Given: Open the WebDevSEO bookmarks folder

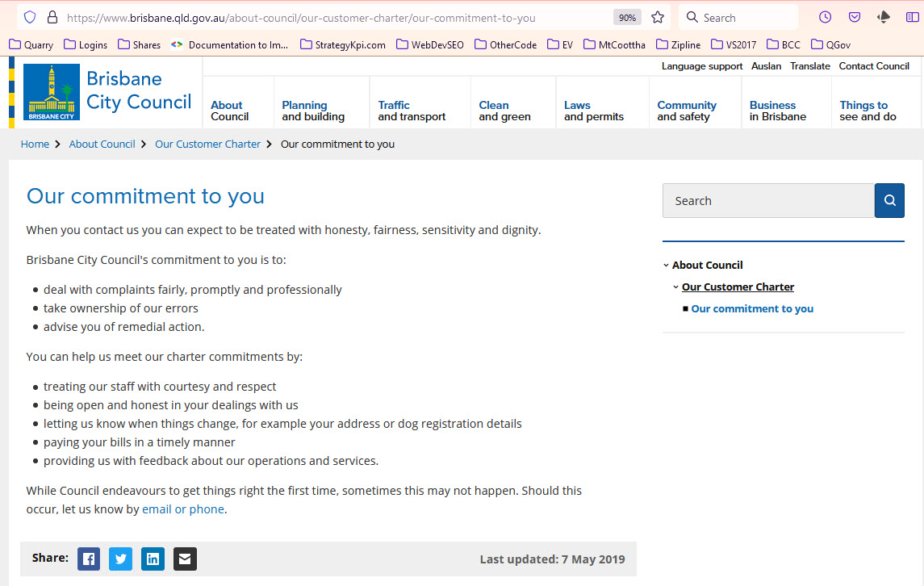Looking at the screenshot, I should [x=429, y=45].
